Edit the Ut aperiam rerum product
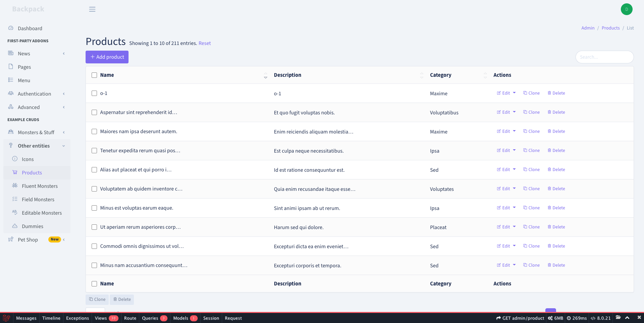The height and width of the screenshot is (323, 644). click(x=503, y=227)
